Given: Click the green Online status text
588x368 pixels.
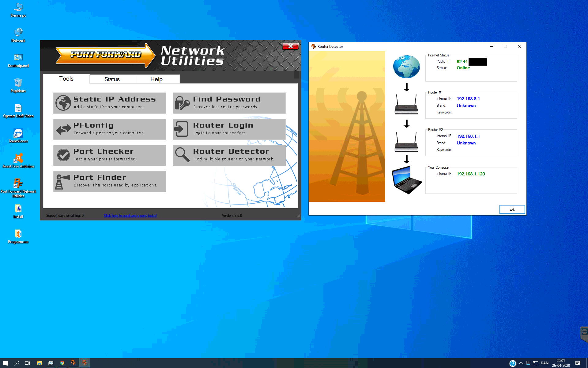Looking at the screenshot, I should tap(463, 68).
